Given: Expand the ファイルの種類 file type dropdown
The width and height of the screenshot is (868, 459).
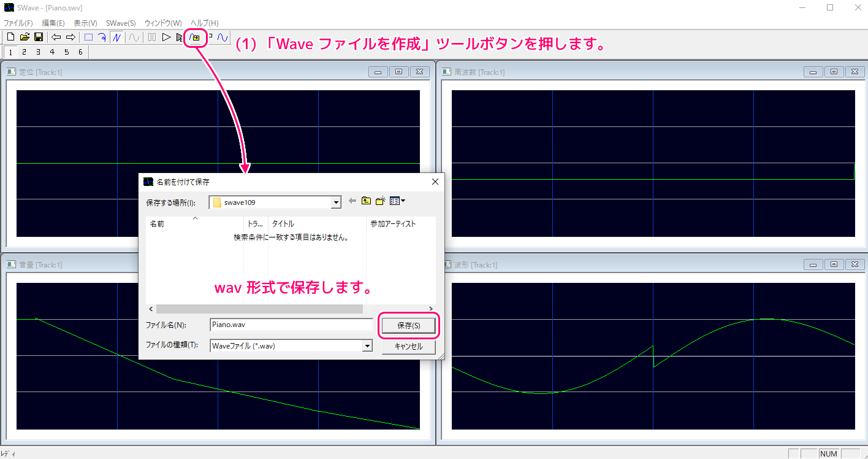Looking at the screenshot, I should point(367,345).
